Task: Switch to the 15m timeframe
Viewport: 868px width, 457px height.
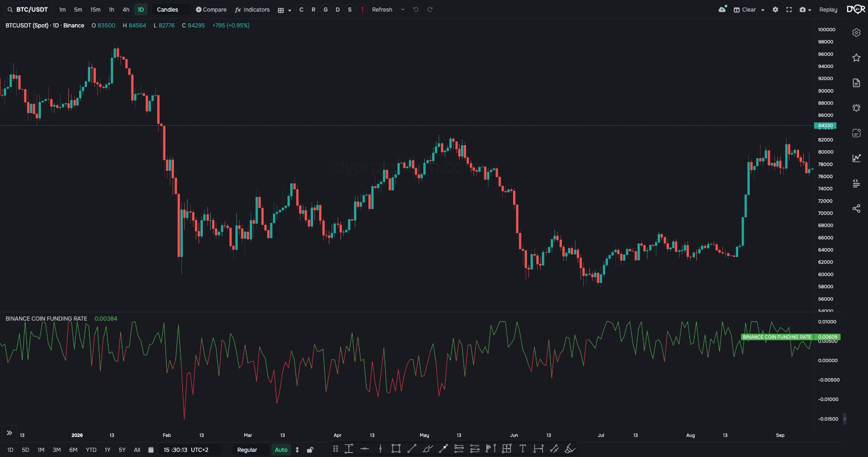Action: point(95,10)
